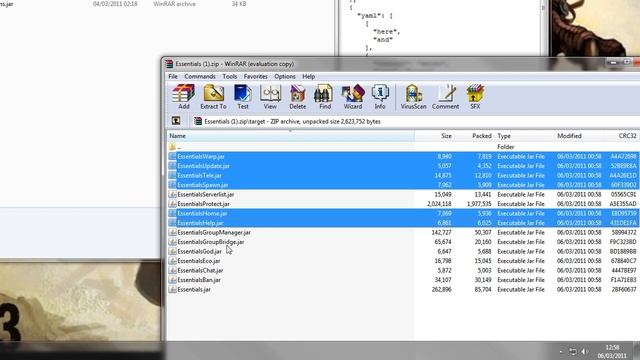
Task: Select the EssentialsEco.jar file
Action: click(403, 261)
